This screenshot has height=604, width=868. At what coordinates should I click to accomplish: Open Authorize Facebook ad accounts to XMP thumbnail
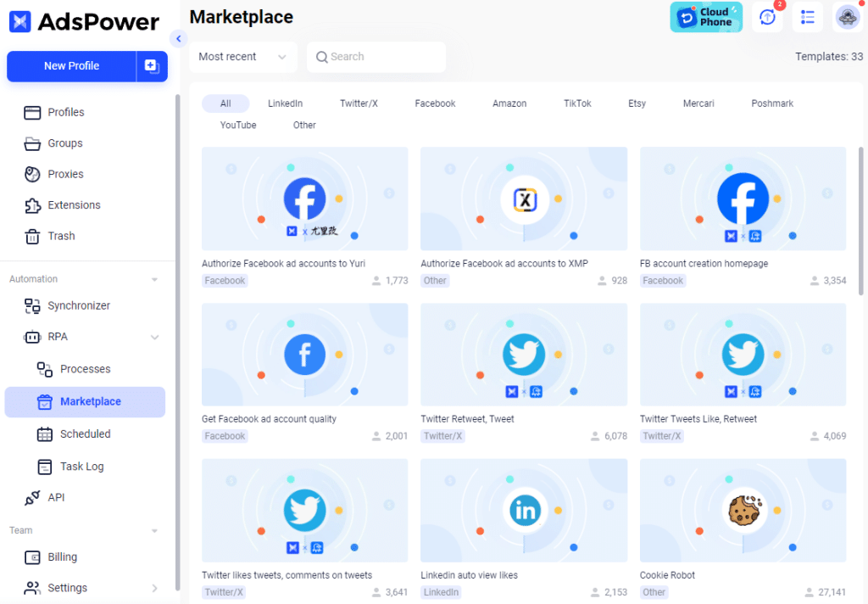point(524,199)
